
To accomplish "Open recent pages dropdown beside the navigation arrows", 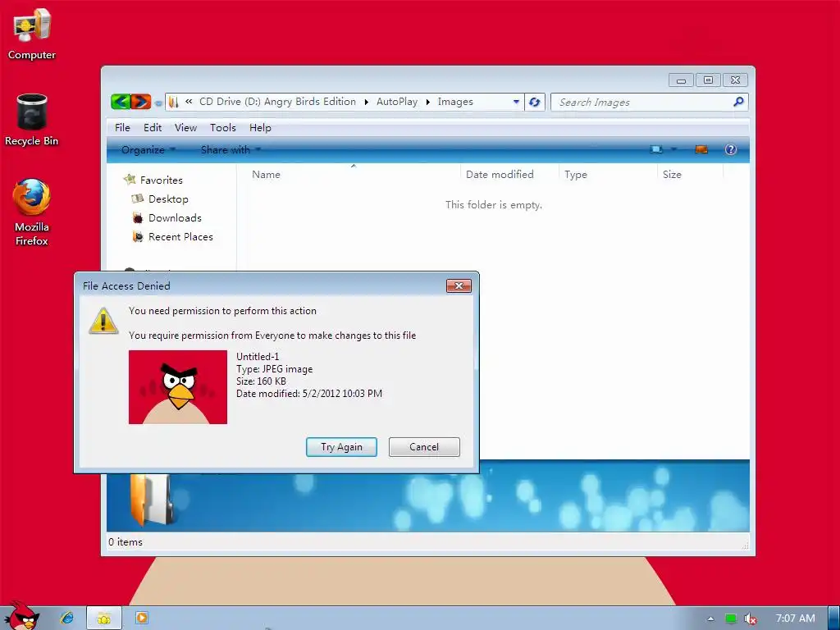I will click(158, 103).
